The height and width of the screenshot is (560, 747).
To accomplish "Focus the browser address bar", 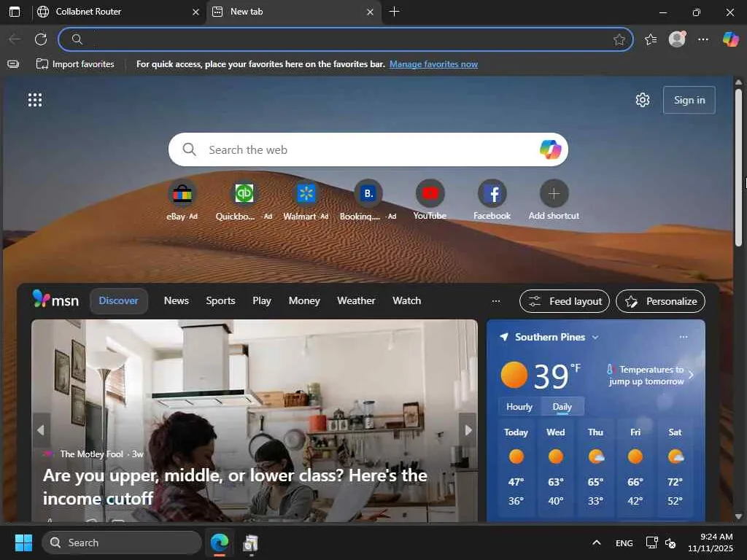I will coord(345,39).
